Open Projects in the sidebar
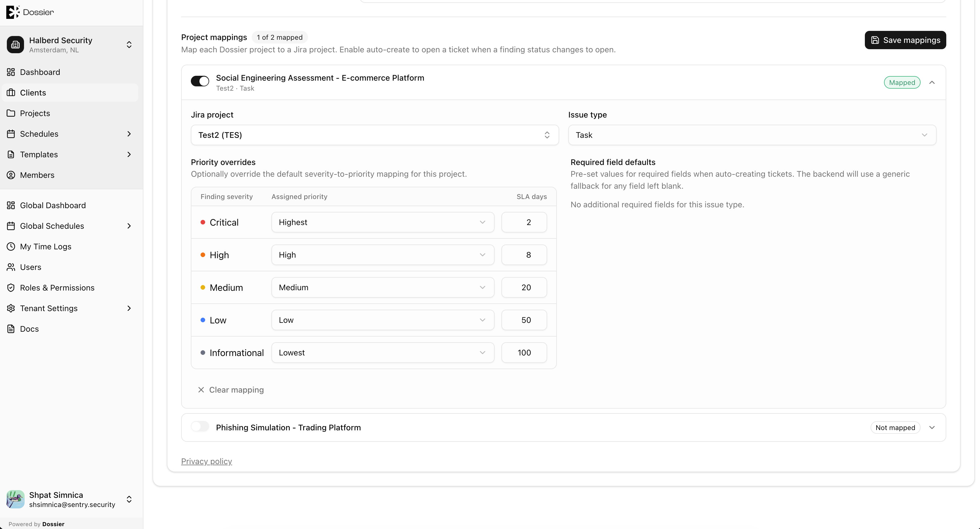Image resolution: width=980 pixels, height=529 pixels. click(x=70, y=113)
